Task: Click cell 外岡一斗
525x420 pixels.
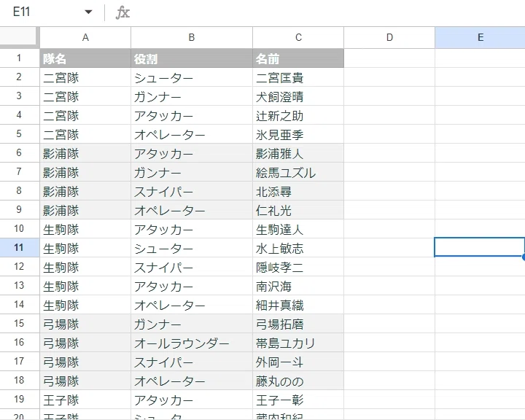Action: pos(298,362)
